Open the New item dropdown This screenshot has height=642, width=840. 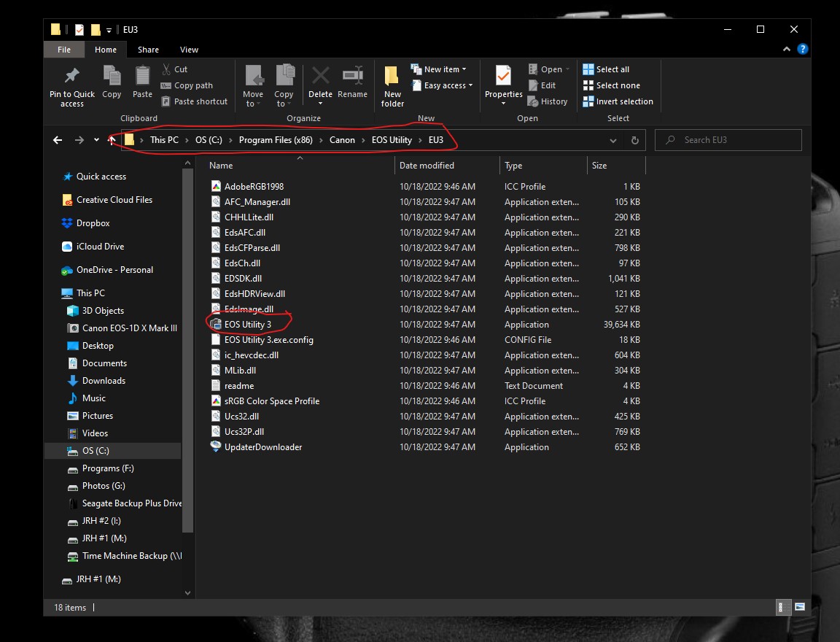[440, 69]
